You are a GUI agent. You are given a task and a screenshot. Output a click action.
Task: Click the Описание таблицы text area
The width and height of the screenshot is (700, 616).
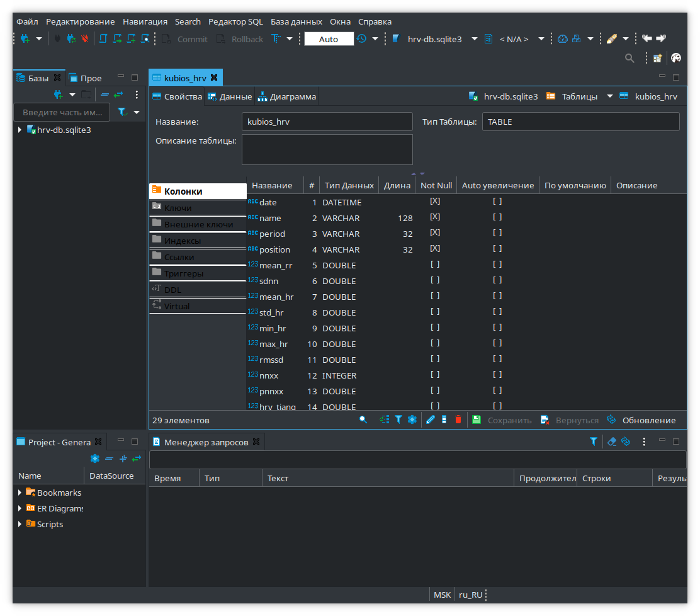[327, 150]
